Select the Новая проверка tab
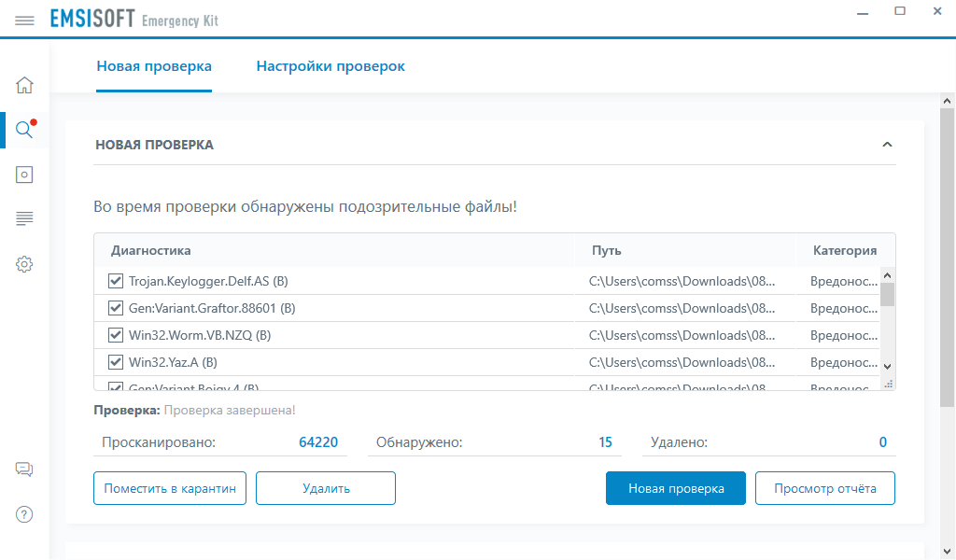This screenshot has height=560, width=956. coord(154,66)
